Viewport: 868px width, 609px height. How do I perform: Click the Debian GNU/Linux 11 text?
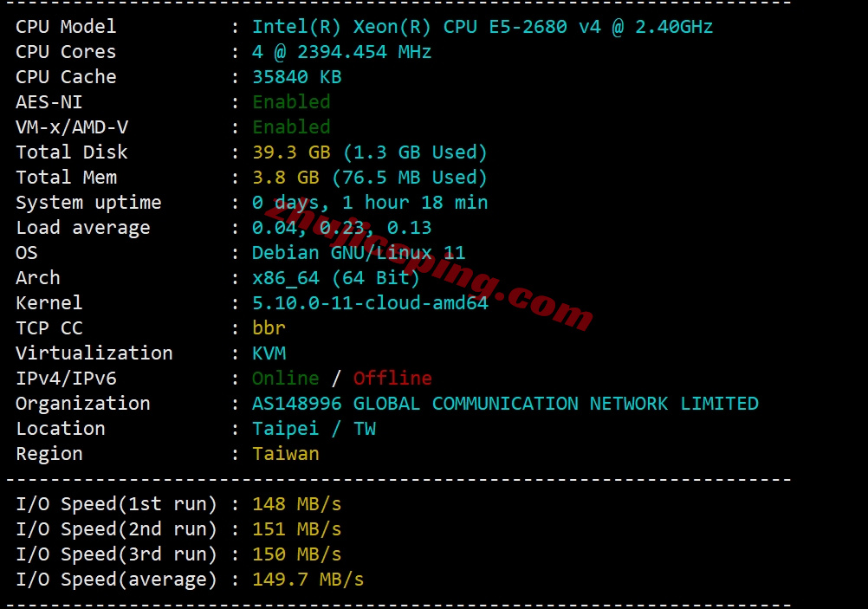[359, 253]
